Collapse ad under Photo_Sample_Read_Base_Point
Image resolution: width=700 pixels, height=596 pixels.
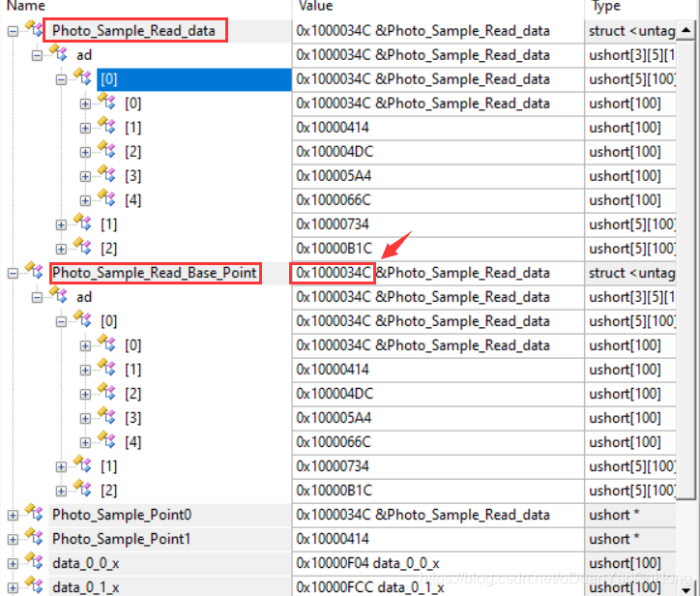pos(37,298)
